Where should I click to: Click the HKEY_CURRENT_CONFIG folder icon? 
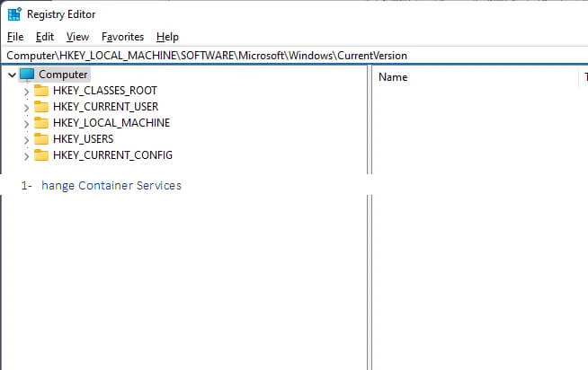click(x=41, y=155)
